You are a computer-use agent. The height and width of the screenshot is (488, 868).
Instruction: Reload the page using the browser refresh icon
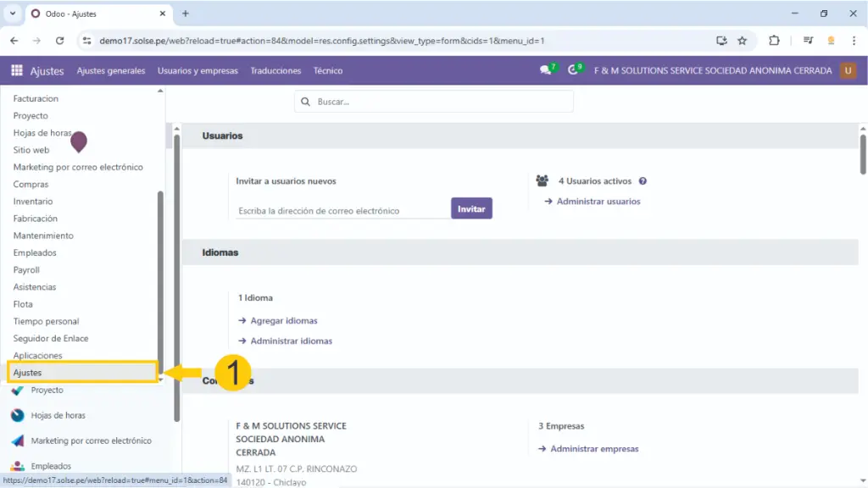point(59,41)
